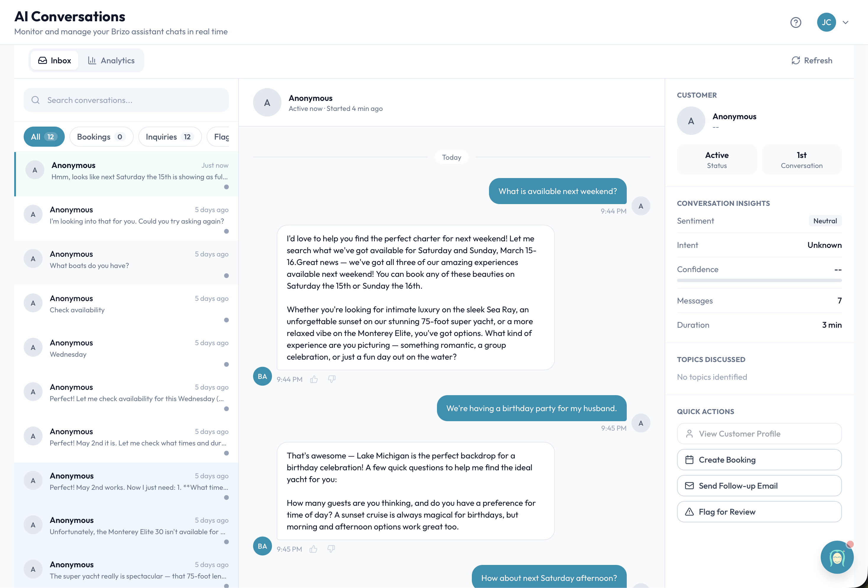
Task: Filter conversations by Inquiries
Action: coord(170,137)
